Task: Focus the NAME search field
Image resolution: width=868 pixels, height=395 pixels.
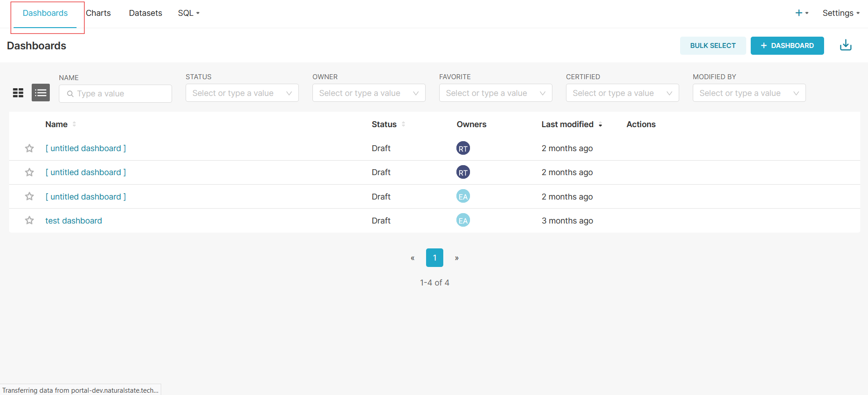Action: click(115, 94)
